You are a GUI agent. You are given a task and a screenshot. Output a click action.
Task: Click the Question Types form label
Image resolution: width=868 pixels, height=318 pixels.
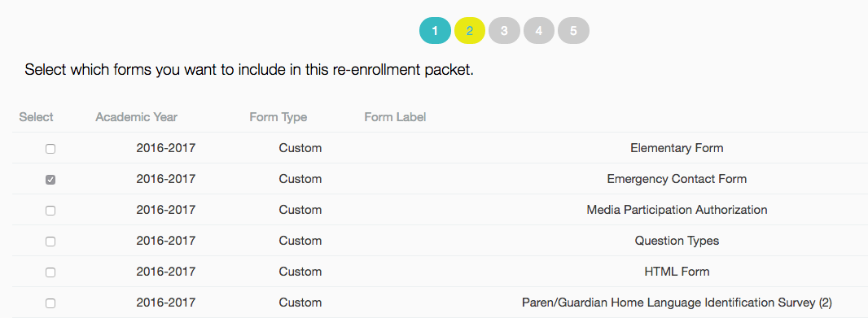click(x=677, y=241)
